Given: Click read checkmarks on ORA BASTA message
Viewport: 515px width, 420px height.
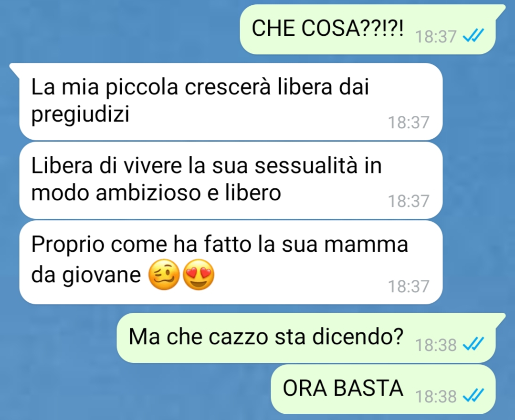Looking at the screenshot, I should pyautogui.click(x=473, y=395).
